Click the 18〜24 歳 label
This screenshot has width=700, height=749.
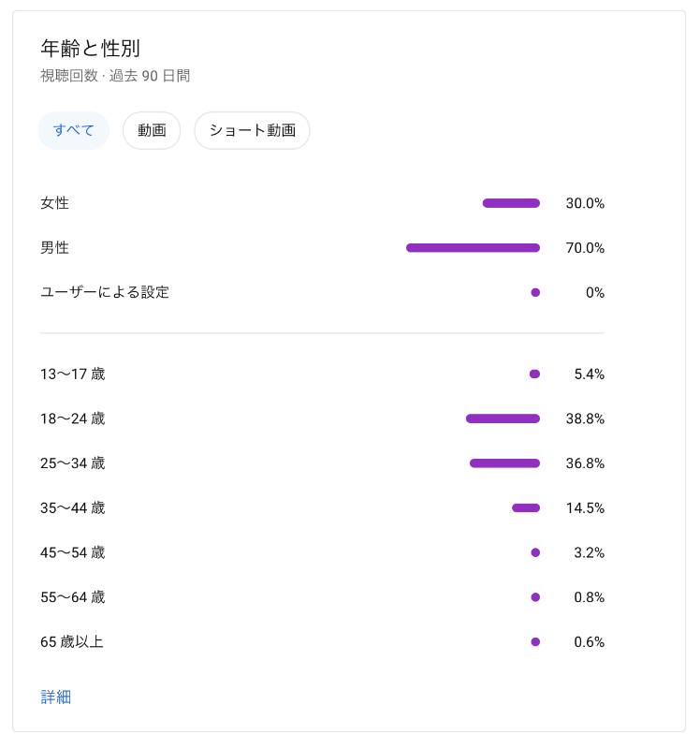73,419
